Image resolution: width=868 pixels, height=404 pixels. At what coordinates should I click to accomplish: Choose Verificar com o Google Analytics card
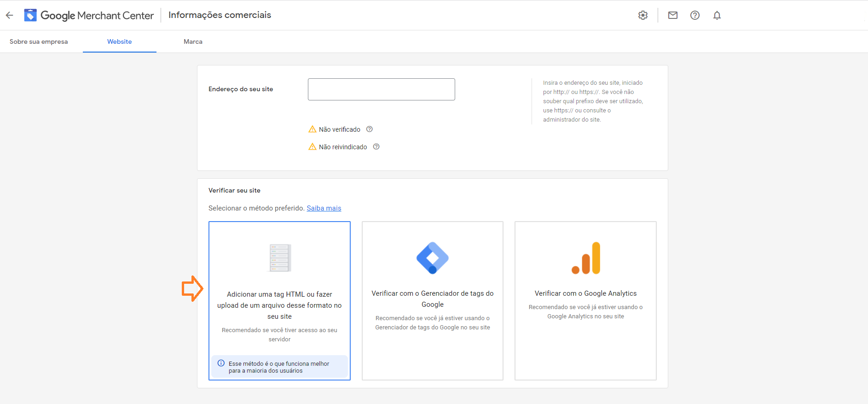pos(585,301)
